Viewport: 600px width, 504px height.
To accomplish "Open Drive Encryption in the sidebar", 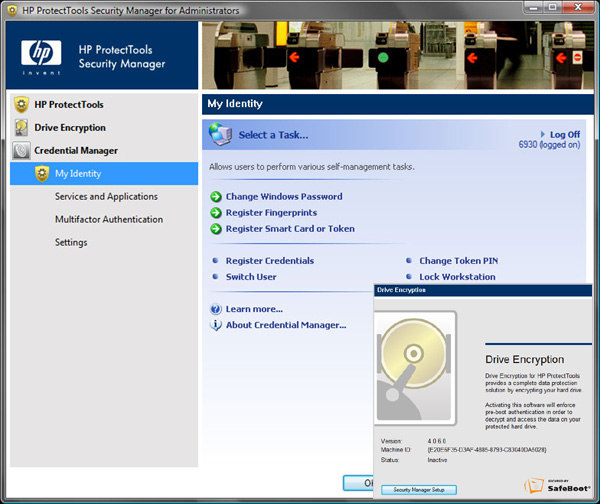I will pyautogui.click(x=70, y=128).
